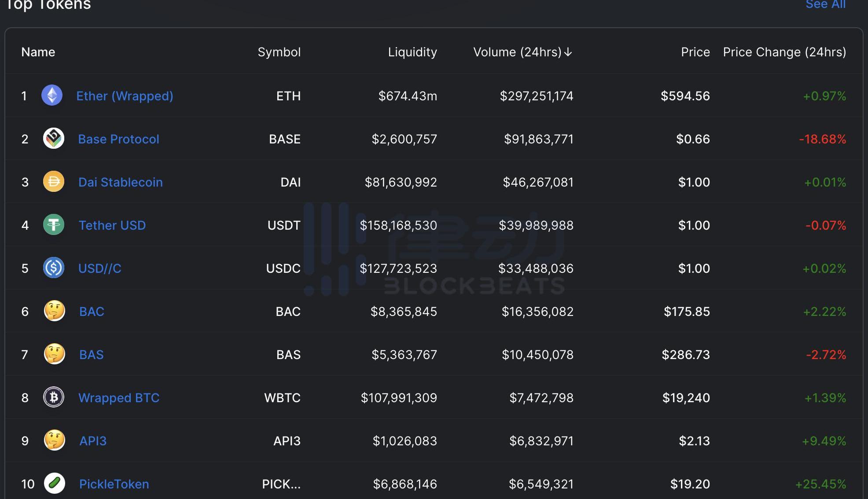Sort by Price Change (24hrs) header

pos(784,52)
